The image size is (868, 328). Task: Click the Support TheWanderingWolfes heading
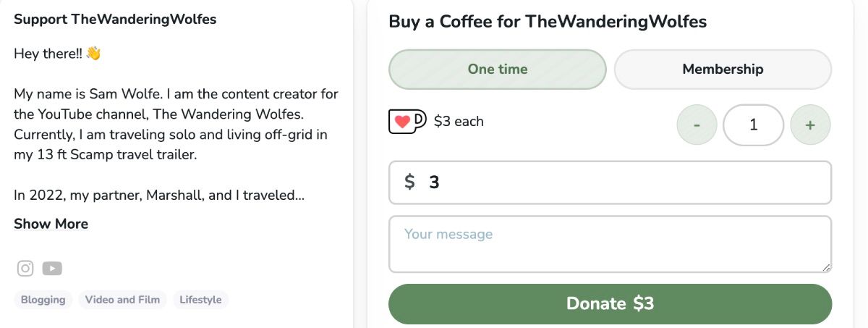tap(115, 20)
